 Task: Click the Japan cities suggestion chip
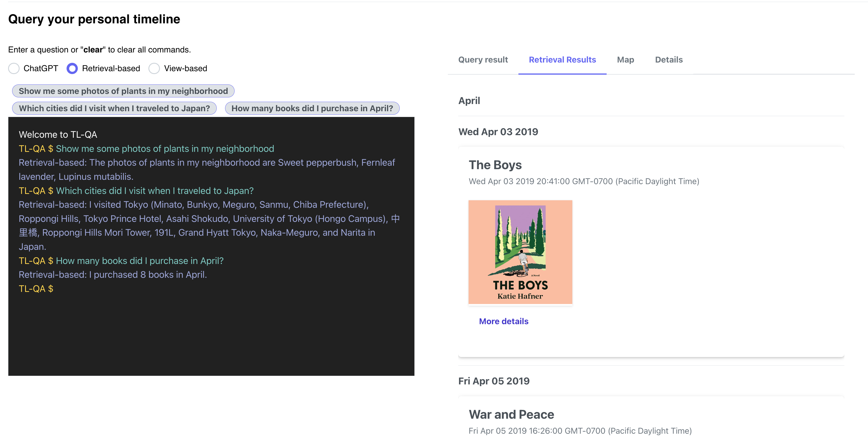pos(114,108)
